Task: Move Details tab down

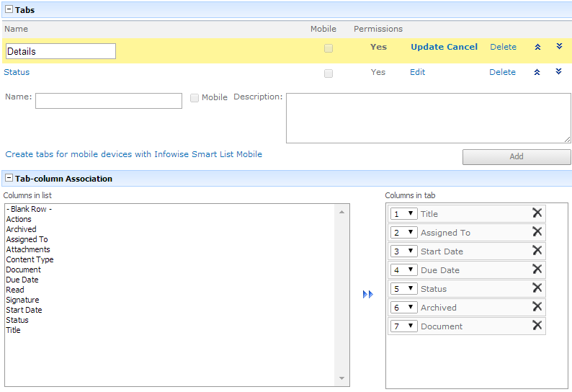Action: 559,46
